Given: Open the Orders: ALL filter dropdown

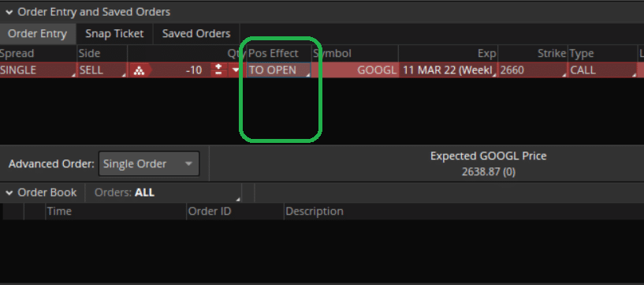Looking at the screenshot, I should click(x=163, y=193).
